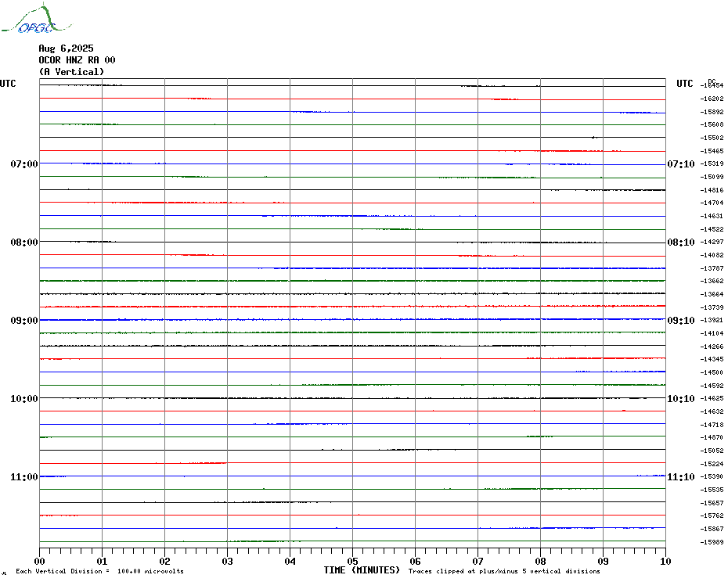
Task: Click the DC offset value -15892
Action: (x=712, y=112)
